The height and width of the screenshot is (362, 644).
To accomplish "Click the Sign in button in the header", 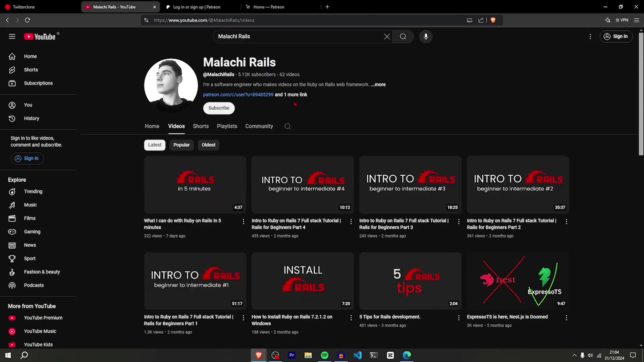I will 616,37.
